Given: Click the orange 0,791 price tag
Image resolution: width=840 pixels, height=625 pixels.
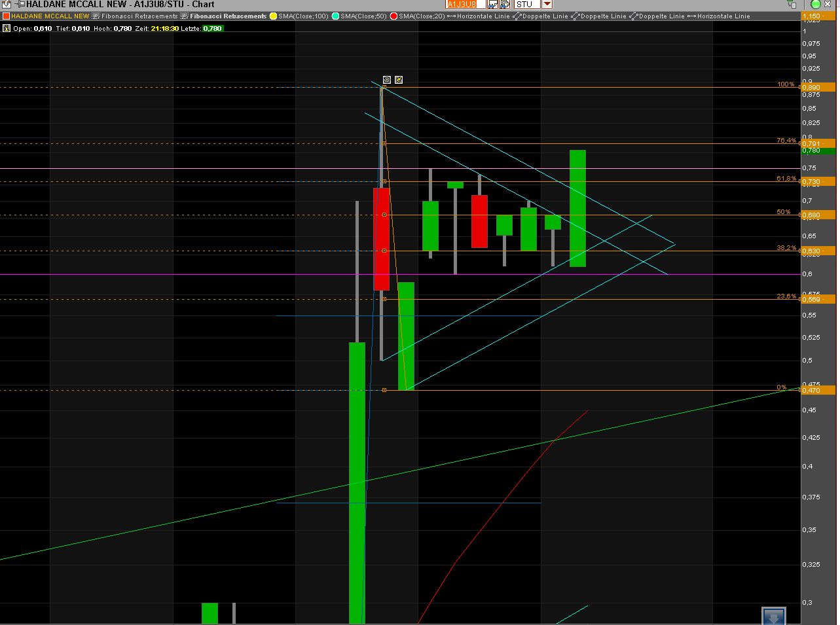Looking at the screenshot, I should (x=818, y=143).
